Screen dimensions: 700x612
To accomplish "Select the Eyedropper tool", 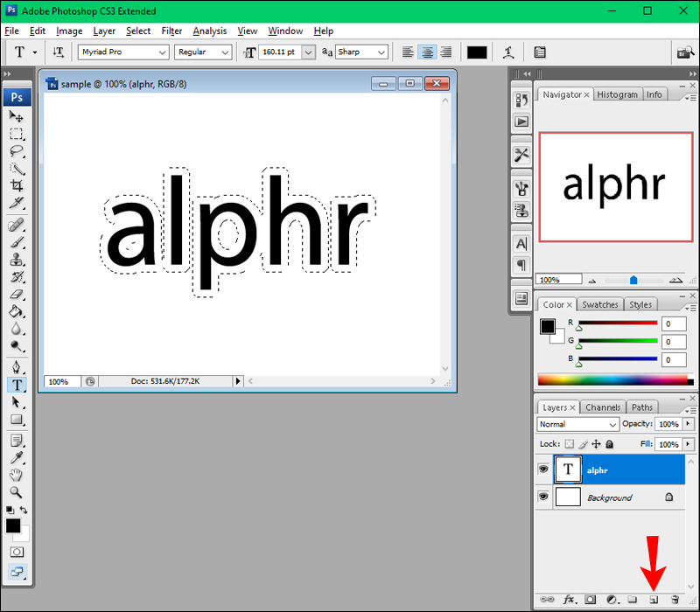I will [17, 457].
